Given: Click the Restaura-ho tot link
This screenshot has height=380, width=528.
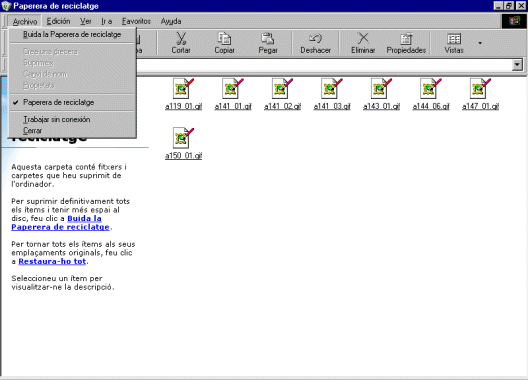Looking at the screenshot, I should click(52, 261).
